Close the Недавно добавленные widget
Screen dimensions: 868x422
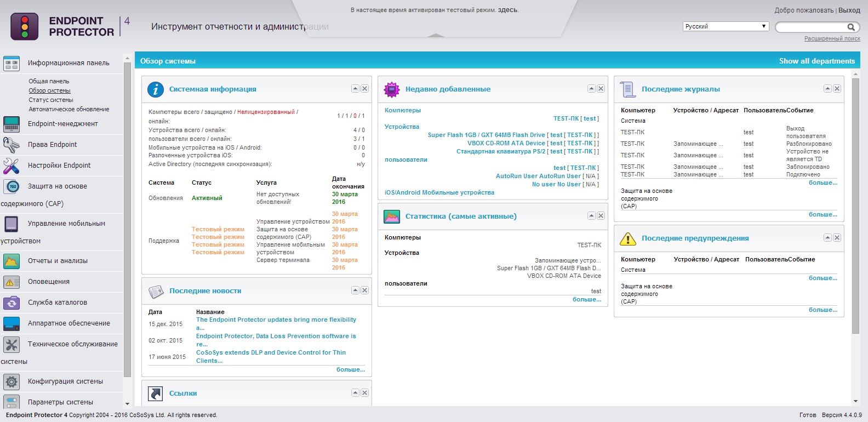[x=601, y=89]
